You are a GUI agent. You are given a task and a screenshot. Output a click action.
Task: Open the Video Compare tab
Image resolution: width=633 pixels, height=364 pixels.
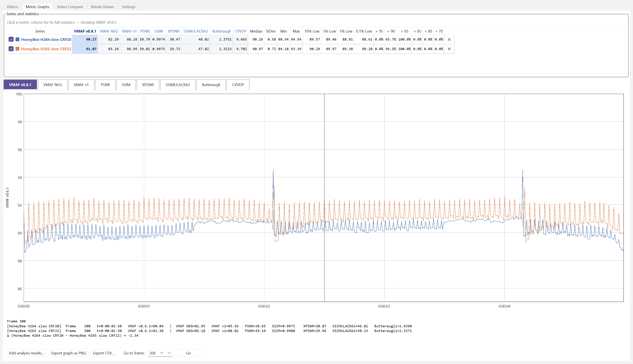coord(70,7)
